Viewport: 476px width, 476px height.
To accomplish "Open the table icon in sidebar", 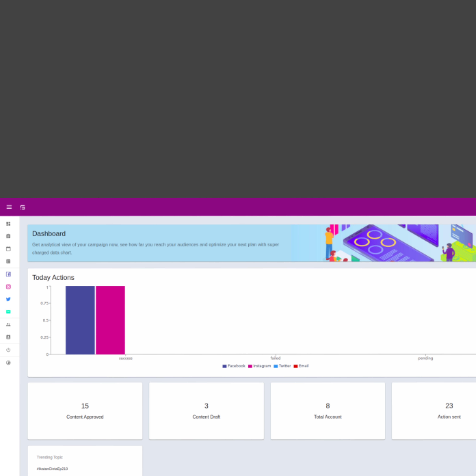I will click(x=8, y=261).
